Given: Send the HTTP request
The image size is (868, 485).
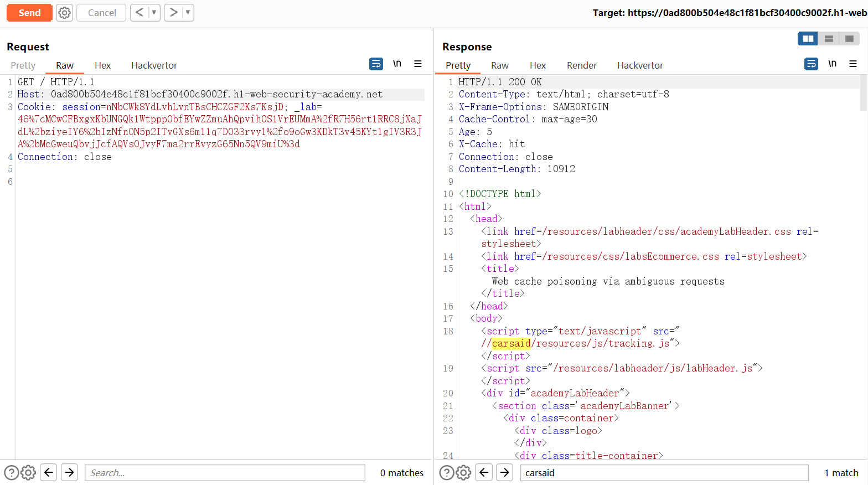Looking at the screenshot, I should (x=29, y=13).
